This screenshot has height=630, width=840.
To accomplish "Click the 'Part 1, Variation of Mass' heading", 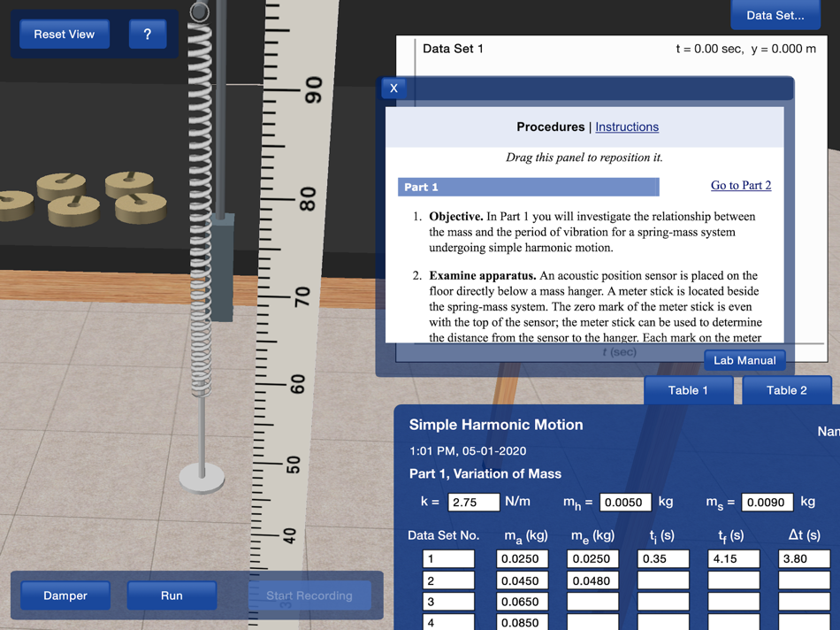I will tap(485, 474).
